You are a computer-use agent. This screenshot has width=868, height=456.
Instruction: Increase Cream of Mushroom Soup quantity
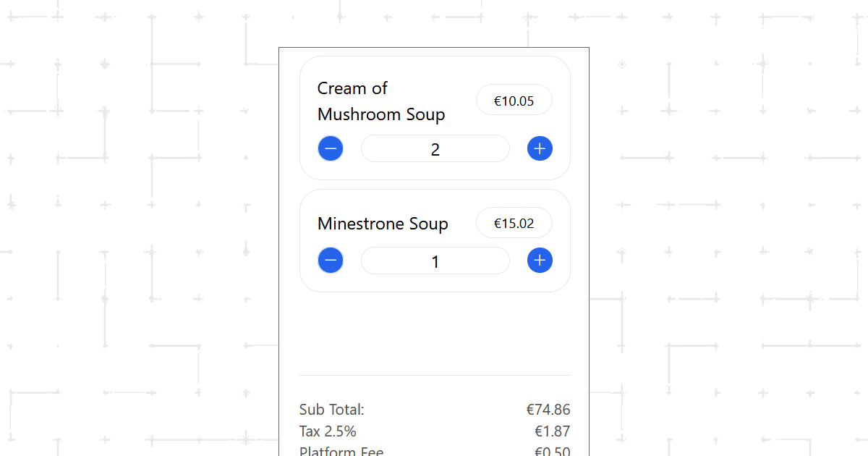click(540, 148)
